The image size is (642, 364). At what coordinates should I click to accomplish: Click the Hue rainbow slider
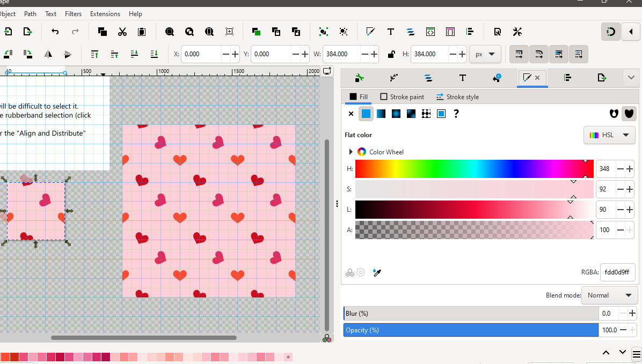pos(474,169)
